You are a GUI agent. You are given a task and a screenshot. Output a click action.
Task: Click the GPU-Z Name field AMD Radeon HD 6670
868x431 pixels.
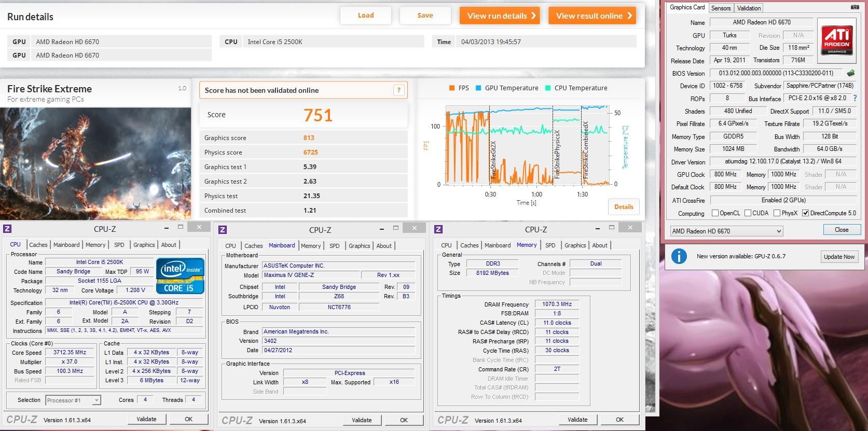click(761, 22)
